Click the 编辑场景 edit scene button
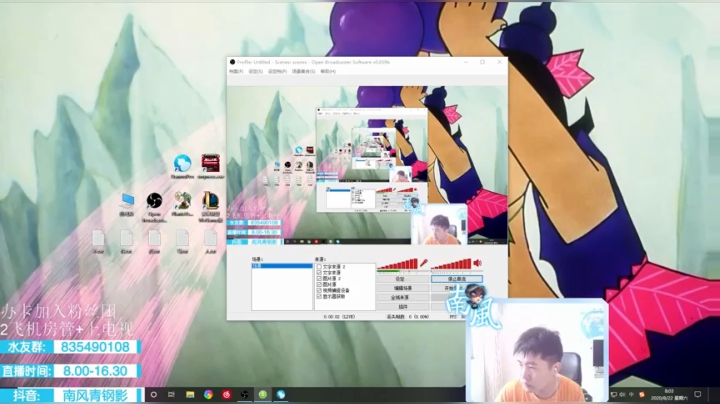The height and width of the screenshot is (404, 720). 403,288
